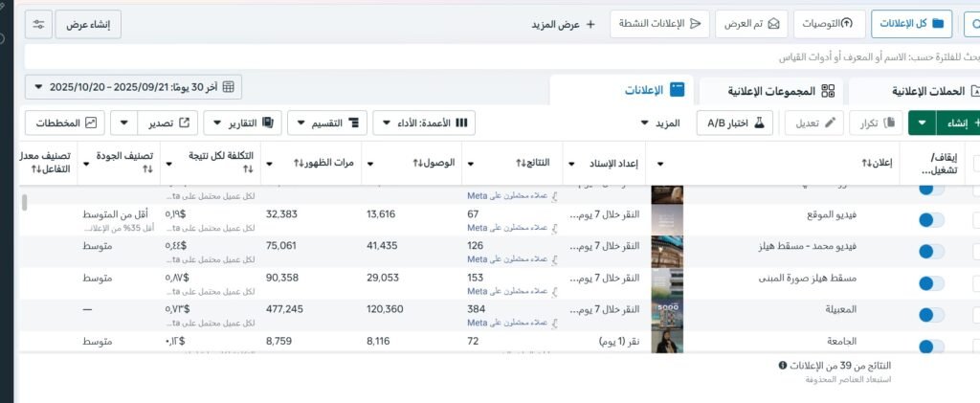Click the create view (إنشاء عرض) button
The image size is (980, 403).
pos(88,25)
